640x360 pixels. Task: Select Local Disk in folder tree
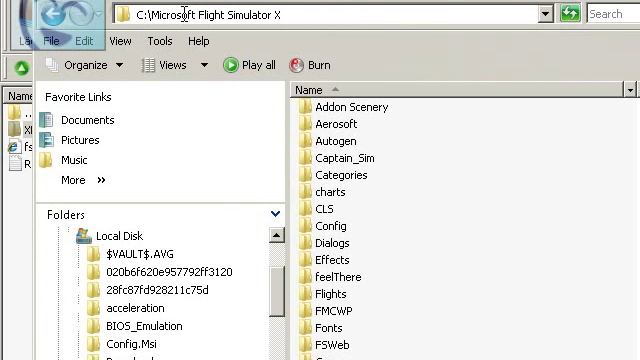(x=120, y=236)
